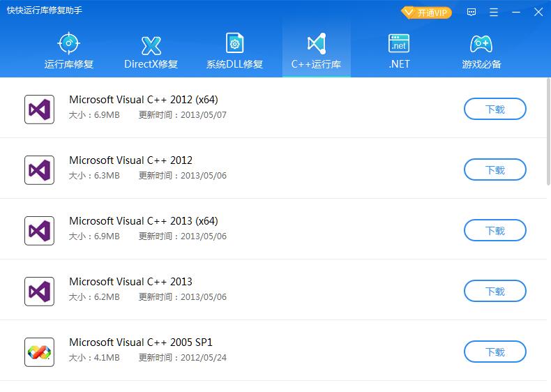Viewport: 551px width, 392px height.
Task: Click the Visual C++ 2013 package icon
Action: pyautogui.click(x=39, y=292)
